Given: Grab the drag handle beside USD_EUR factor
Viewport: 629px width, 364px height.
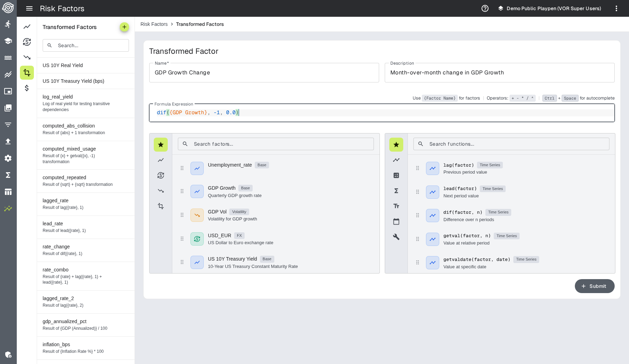Looking at the screenshot, I should 182,239.
